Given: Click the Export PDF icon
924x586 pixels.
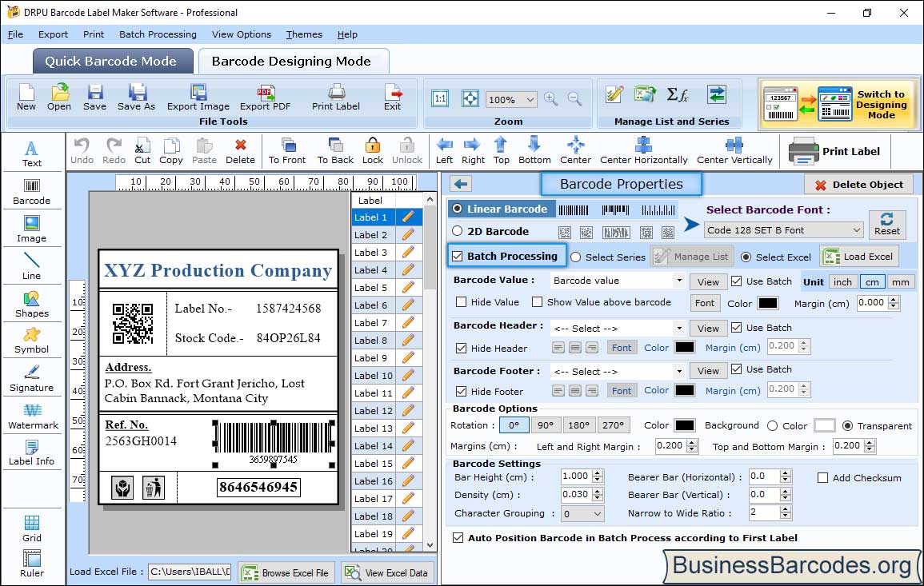Looking at the screenshot, I should tap(265, 98).
